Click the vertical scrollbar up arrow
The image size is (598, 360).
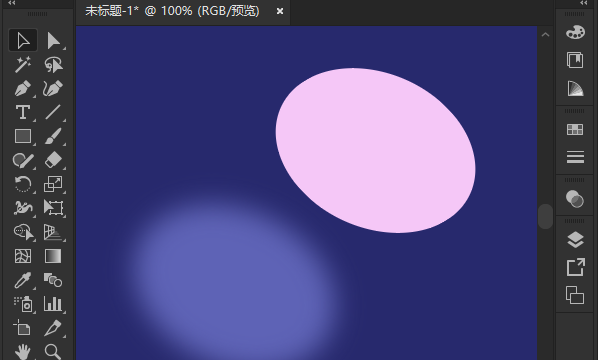tap(545, 35)
